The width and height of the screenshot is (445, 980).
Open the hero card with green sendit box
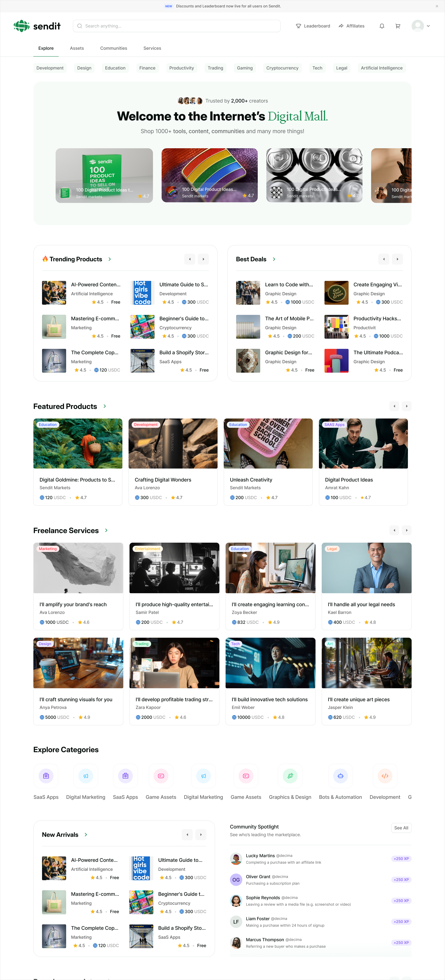pyautogui.click(x=104, y=175)
